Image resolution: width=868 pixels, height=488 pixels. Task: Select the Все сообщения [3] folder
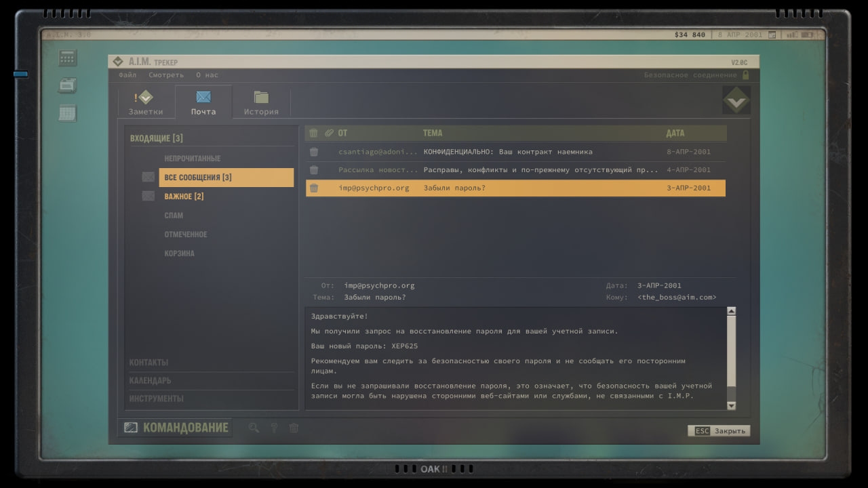pyautogui.click(x=226, y=178)
